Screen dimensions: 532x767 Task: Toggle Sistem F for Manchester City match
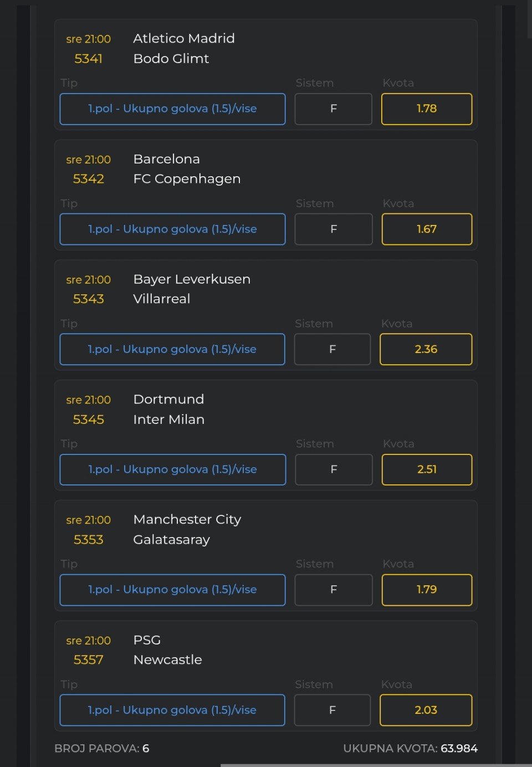click(x=333, y=590)
